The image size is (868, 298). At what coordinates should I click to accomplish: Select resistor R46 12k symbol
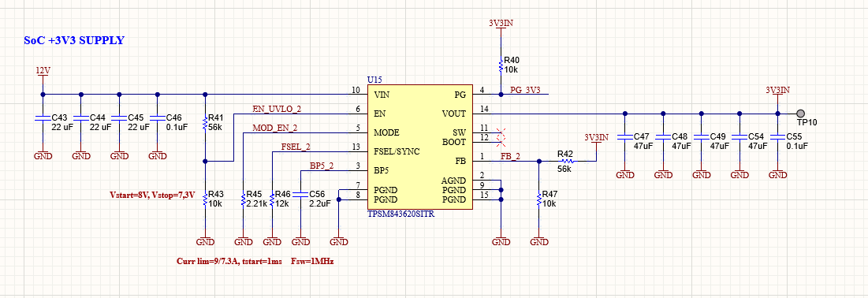[x=272, y=199]
